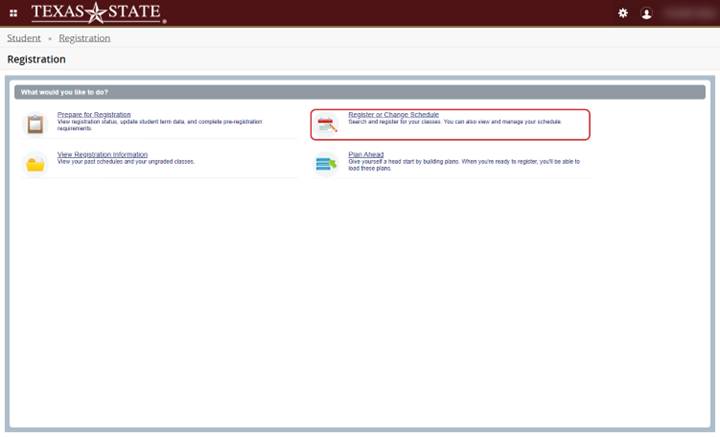Open the grid menu icon beside the logo
The height and width of the screenshot is (437, 720).
click(x=13, y=13)
